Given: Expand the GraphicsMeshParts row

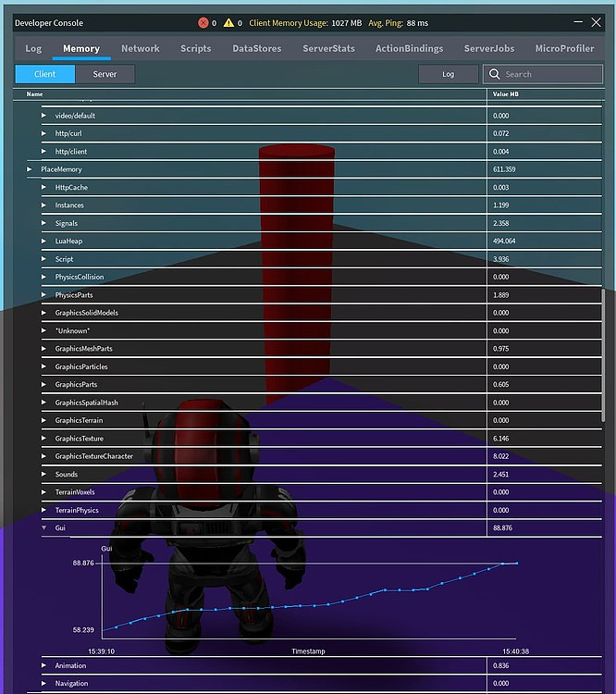Looking at the screenshot, I should tap(43, 348).
